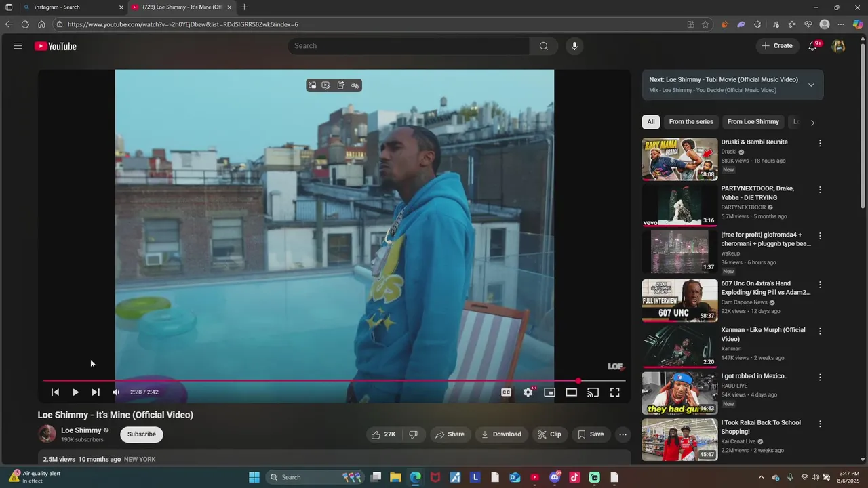Screen dimensions: 868x488
Task: Click the Loe Shimmy channel avatar
Action: [47, 434]
